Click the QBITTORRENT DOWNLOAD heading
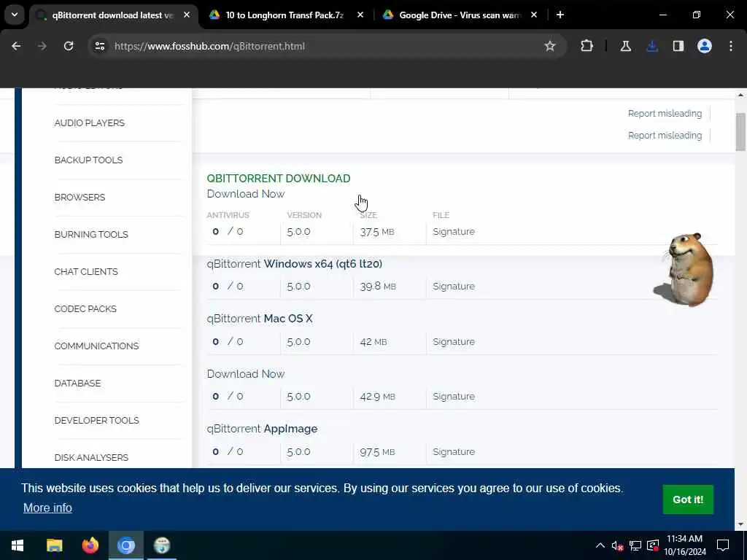This screenshot has height=560, width=747. [279, 178]
